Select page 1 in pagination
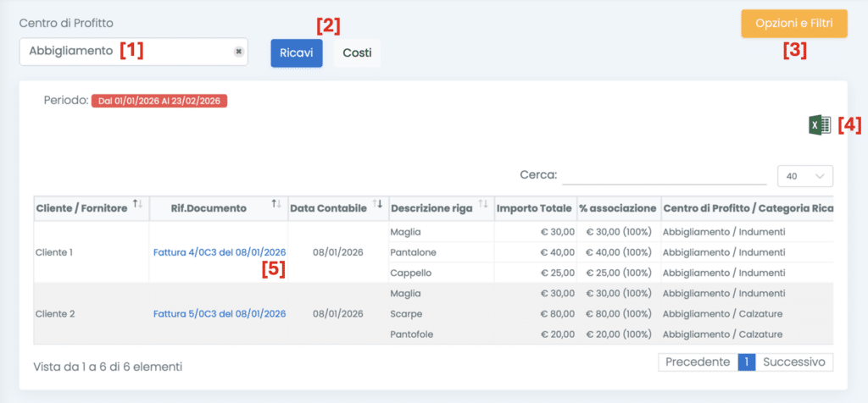The width and height of the screenshot is (868, 403). coord(746,362)
